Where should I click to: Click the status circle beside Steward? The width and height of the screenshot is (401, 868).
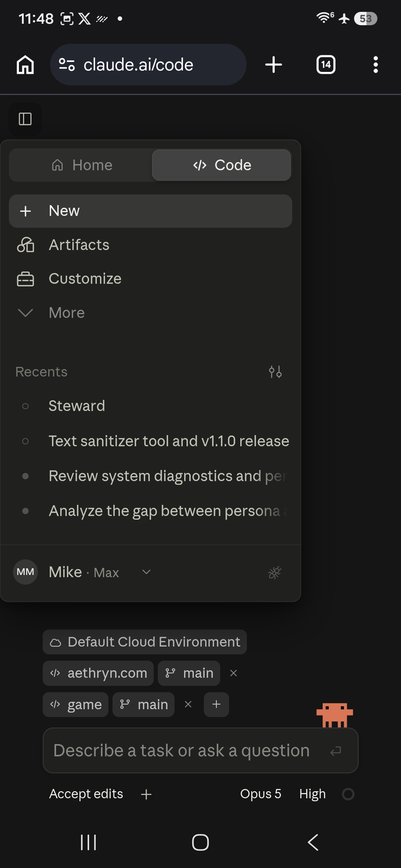(x=25, y=406)
